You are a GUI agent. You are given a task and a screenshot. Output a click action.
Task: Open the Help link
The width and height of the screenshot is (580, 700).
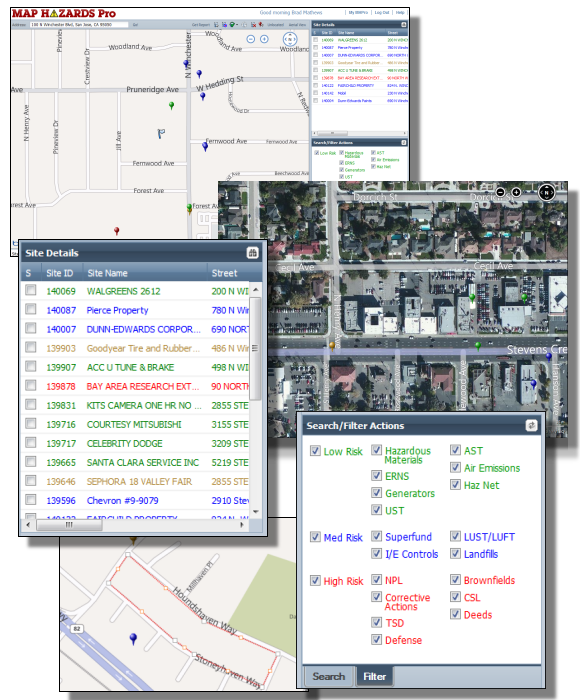click(x=400, y=12)
